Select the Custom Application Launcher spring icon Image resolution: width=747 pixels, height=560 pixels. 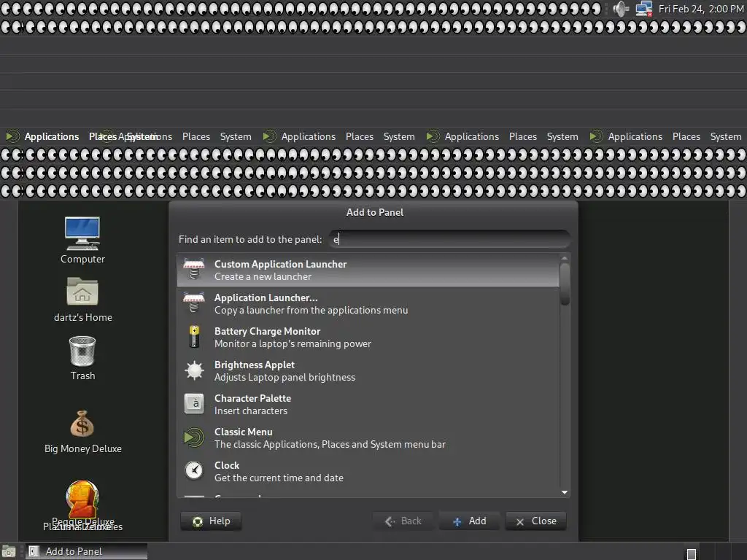tap(194, 270)
